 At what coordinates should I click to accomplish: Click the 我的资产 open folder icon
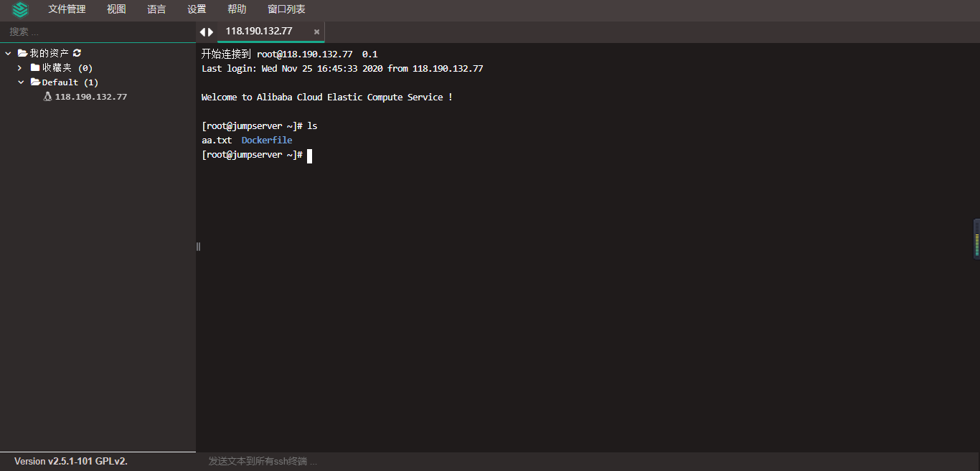tap(22, 53)
